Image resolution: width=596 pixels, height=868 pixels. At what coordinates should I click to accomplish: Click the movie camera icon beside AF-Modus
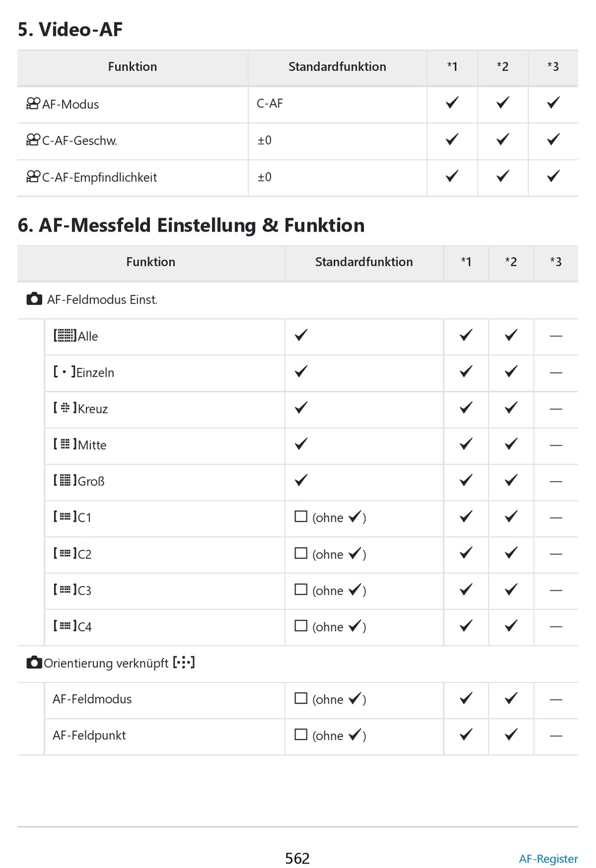[x=33, y=104]
